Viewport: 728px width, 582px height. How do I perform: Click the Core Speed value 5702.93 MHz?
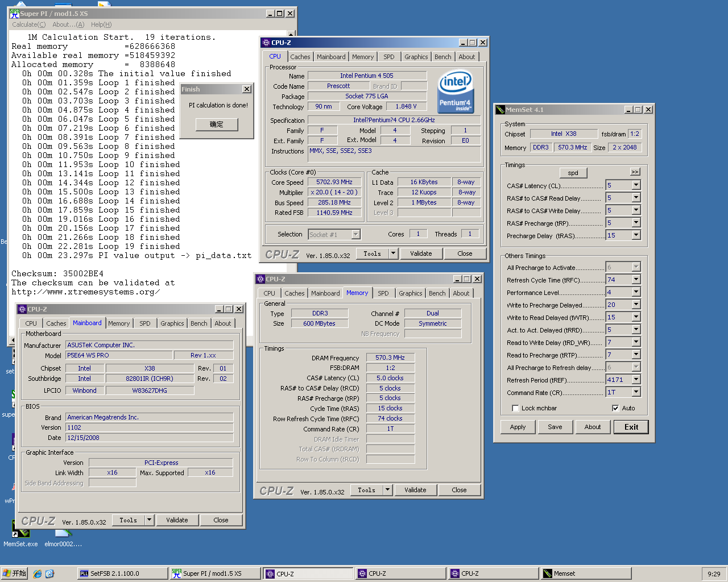pos(334,182)
